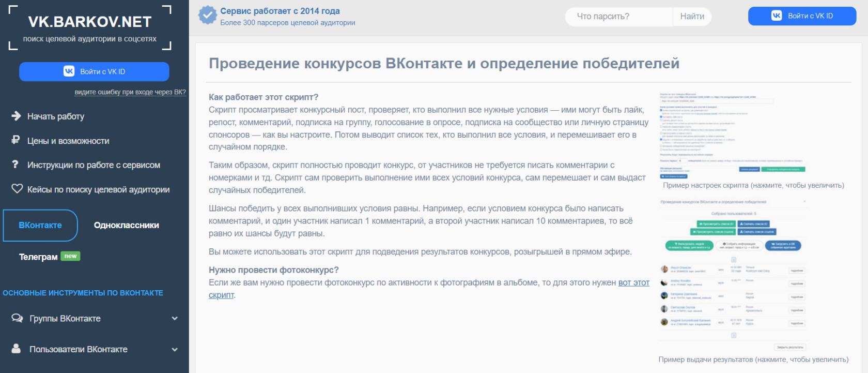Click the blue checkmark badge icon in header
Screen dimensions: 868x373
[x=208, y=15]
